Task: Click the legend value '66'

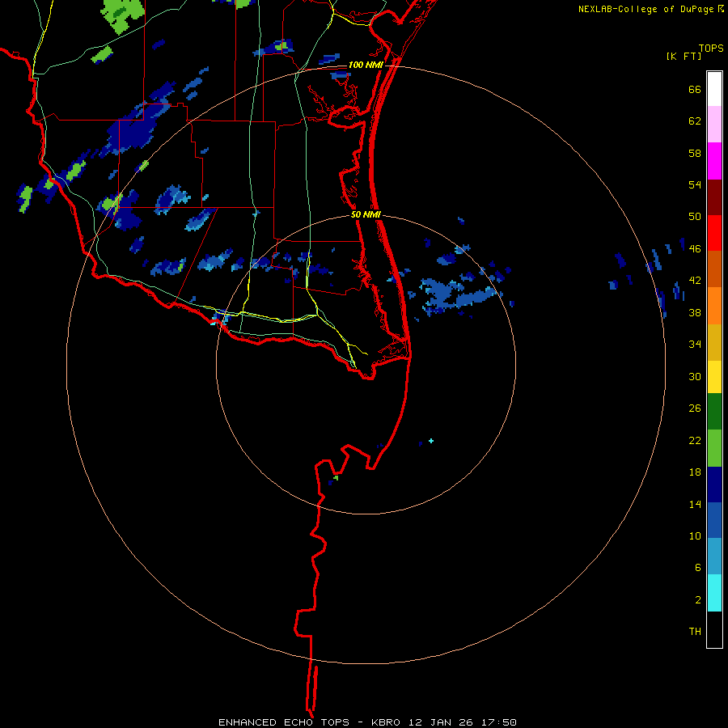Action: point(695,89)
